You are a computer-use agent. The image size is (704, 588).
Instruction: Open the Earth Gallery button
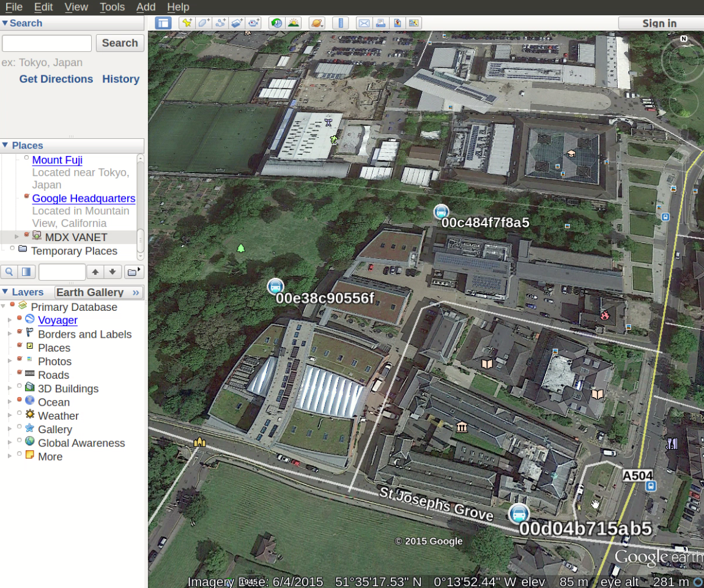tap(98, 292)
